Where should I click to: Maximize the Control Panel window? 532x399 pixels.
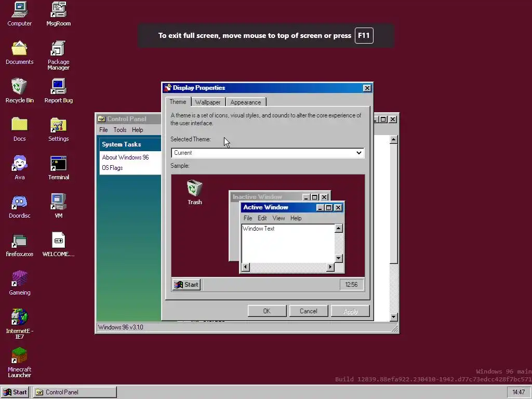383,119
